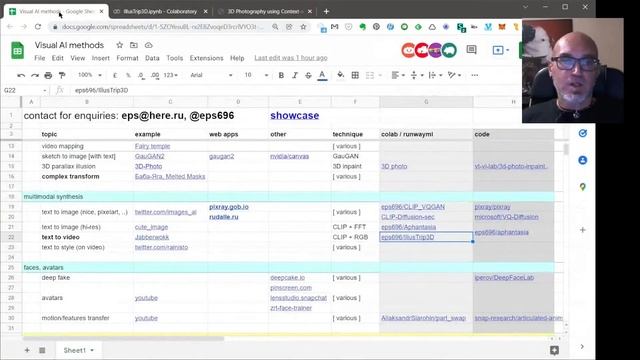Open the fill color picker
Screen dimensions: 640x360
(340, 75)
